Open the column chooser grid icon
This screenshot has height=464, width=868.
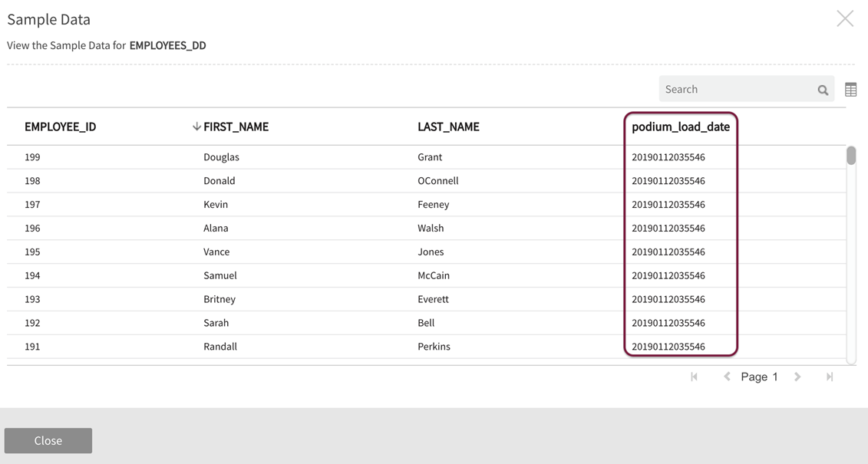click(x=850, y=90)
